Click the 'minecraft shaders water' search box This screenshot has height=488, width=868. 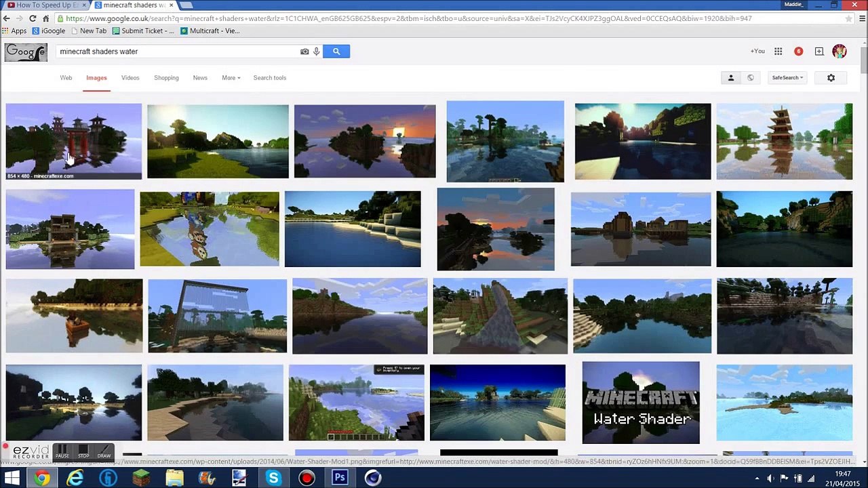click(176, 52)
